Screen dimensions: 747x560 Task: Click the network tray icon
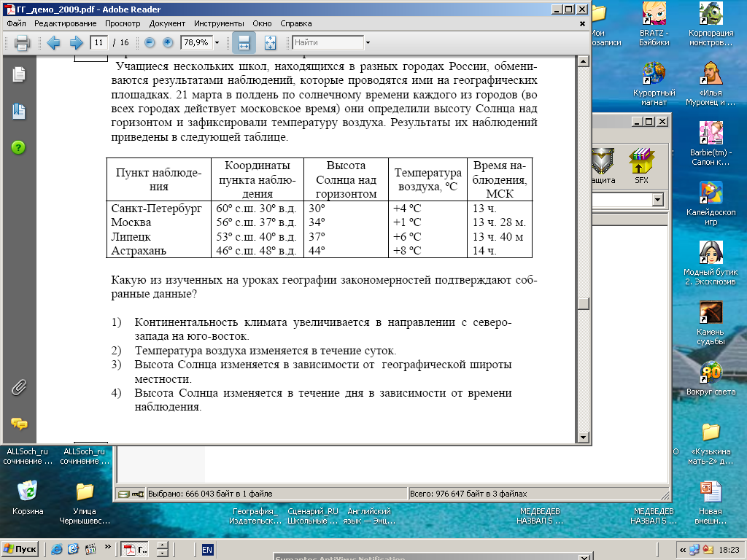[694, 550]
